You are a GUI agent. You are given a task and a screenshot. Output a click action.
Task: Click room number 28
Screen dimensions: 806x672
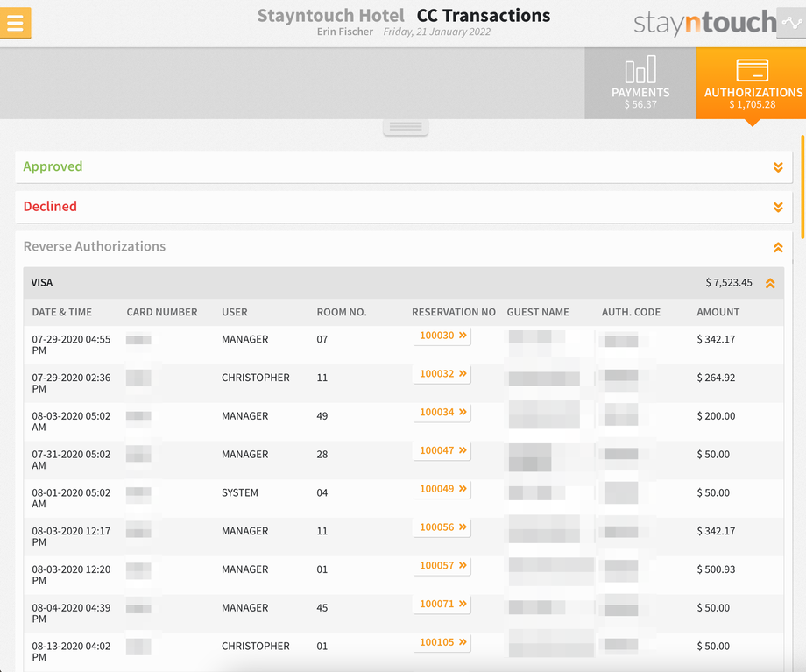tap(322, 455)
